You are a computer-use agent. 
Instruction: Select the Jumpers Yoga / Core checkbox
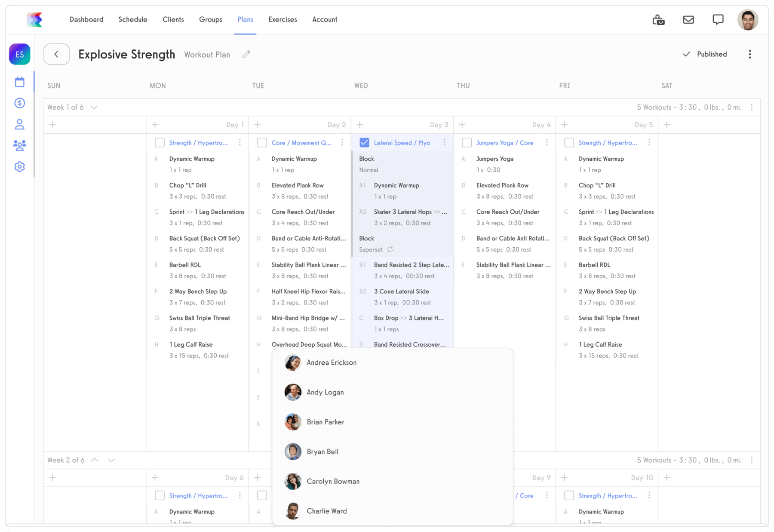pos(467,143)
